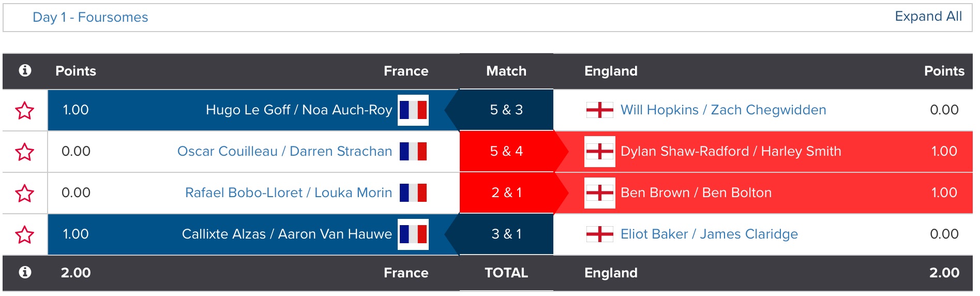The height and width of the screenshot is (296, 980).
Task: Open Oscar Couilleau / Darren Strachan link
Action: coord(284,152)
